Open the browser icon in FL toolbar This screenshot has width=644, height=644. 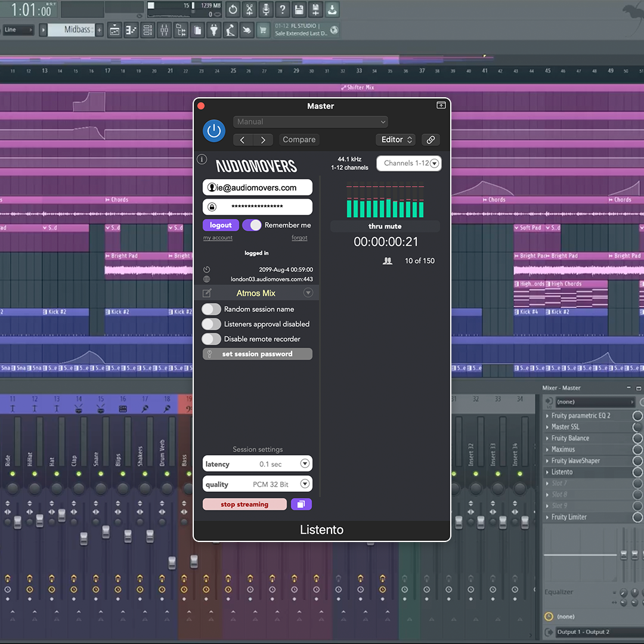pyautogui.click(x=181, y=30)
